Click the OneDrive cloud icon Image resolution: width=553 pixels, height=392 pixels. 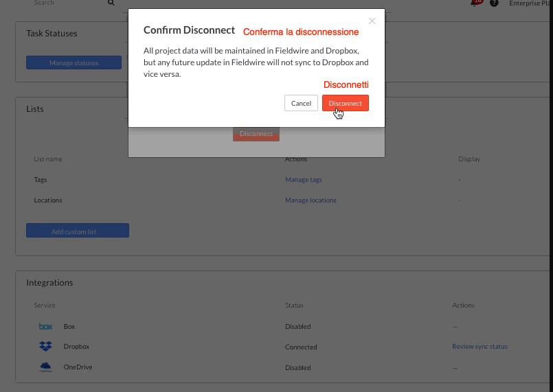pyautogui.click(x=45, y=367)
